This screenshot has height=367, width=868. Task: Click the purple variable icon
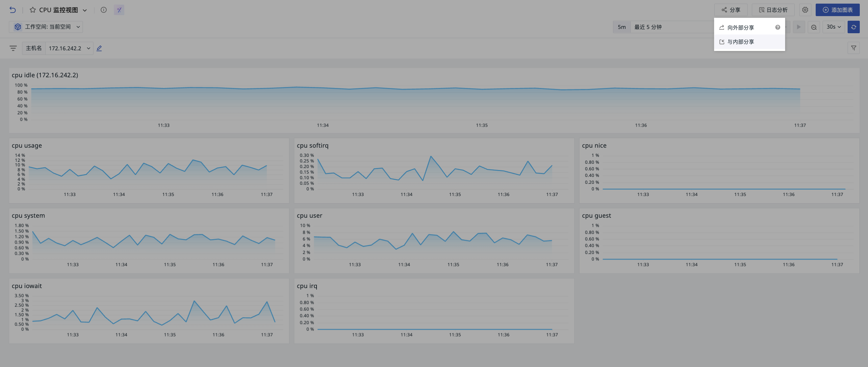[119, 10]
